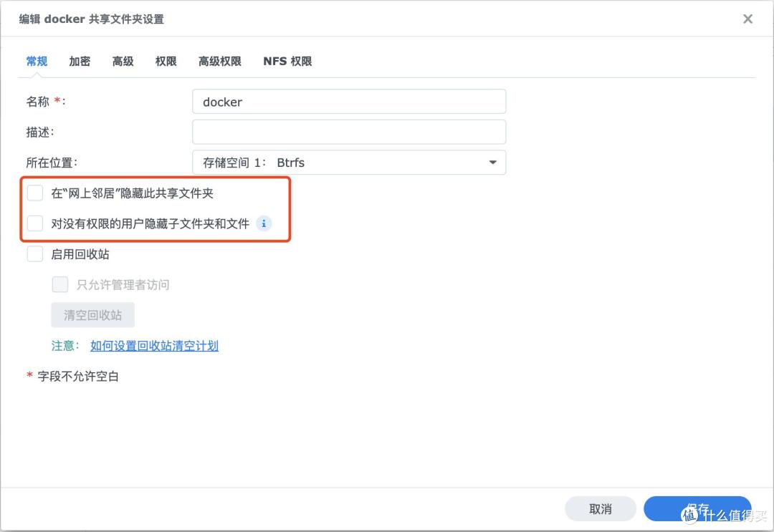Expand the Btrfs location dropdown arrow
Viewport: 774px width, 532px height.
click(492, 163)
